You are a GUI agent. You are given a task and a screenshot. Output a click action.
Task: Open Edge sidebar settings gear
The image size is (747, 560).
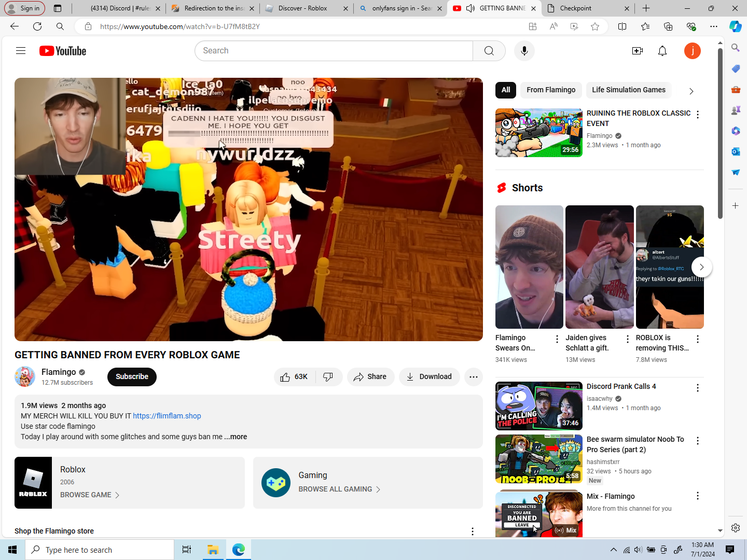pyautogui.click(x=736, y=528)
